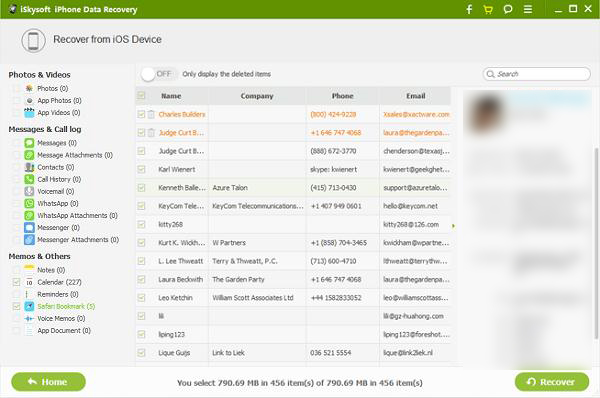This screenshot has height=398, width=600.
Task: Open the WhatsApp icon
Action: [x=29, y=203]
